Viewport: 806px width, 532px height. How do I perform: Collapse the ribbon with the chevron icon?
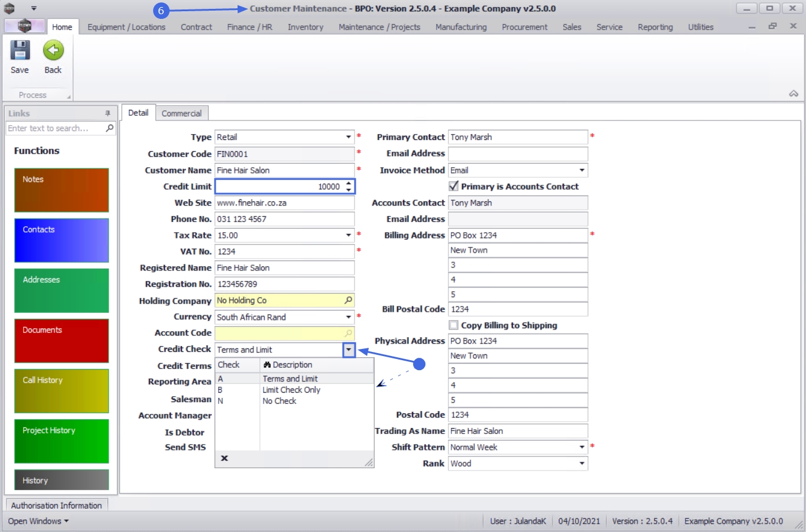[x=793, y=94]
